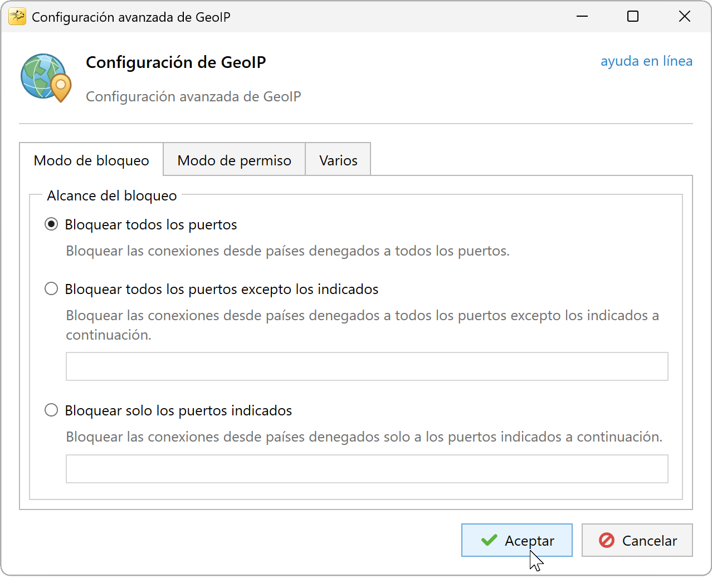This screenshot has width=712, height=588.
Task: Minimize the GeoIP configuration window
Action: tap(582, 17)
